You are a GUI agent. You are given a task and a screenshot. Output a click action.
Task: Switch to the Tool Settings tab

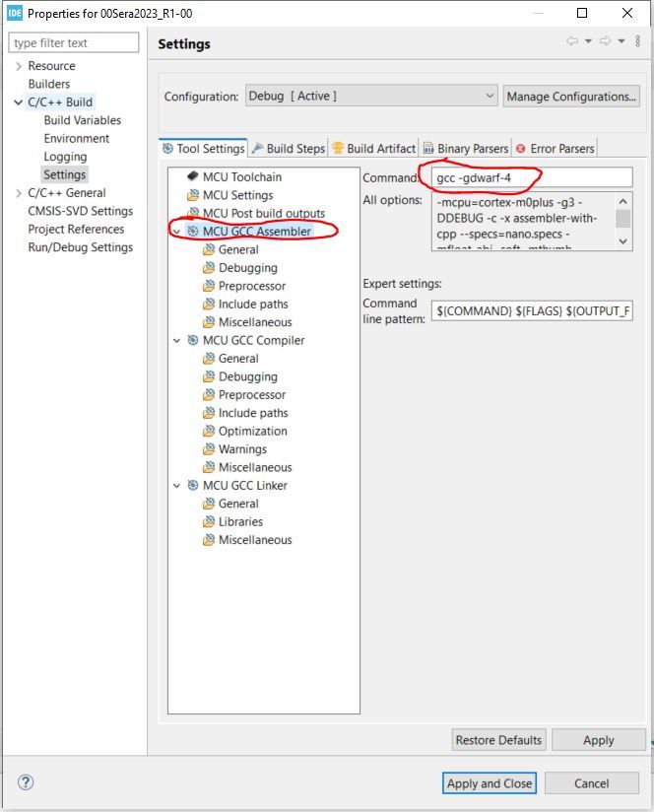[203, 148]
